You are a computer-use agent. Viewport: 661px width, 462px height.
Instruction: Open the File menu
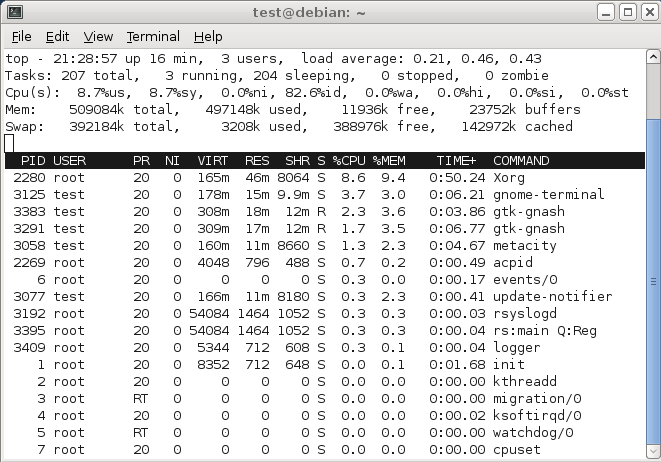point(21,37)
